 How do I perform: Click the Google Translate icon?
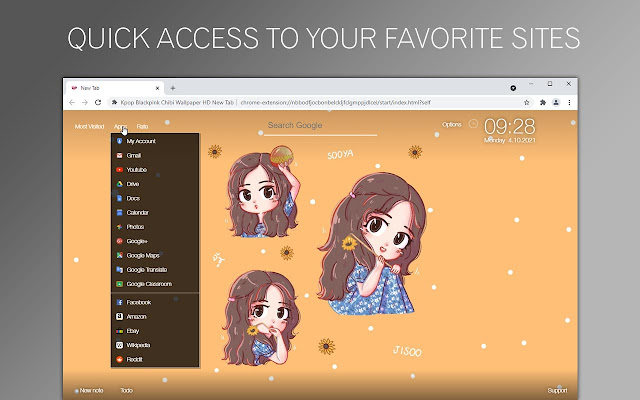click(119, 270)
